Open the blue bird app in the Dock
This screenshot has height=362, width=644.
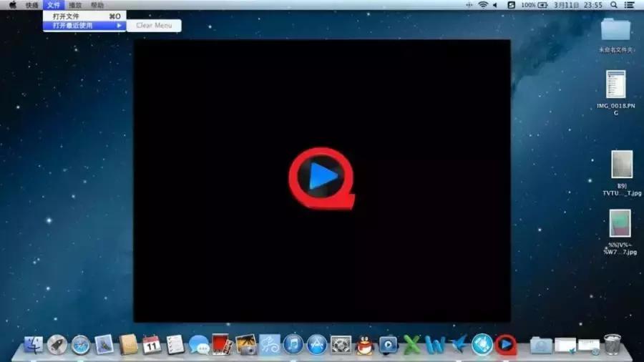pos(459,344)
